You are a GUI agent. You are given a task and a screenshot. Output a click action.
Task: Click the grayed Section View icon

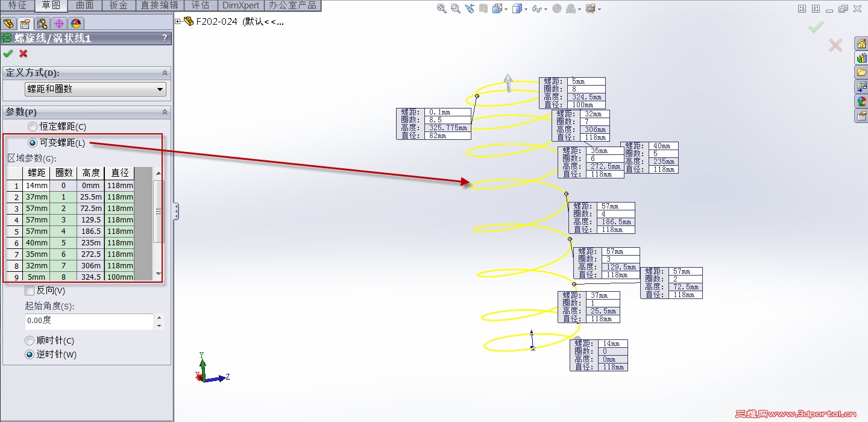(483, 8)
